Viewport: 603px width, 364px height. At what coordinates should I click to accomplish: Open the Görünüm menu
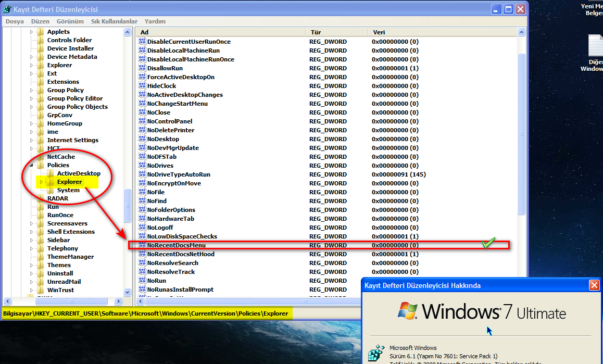(x=70, y=21)
